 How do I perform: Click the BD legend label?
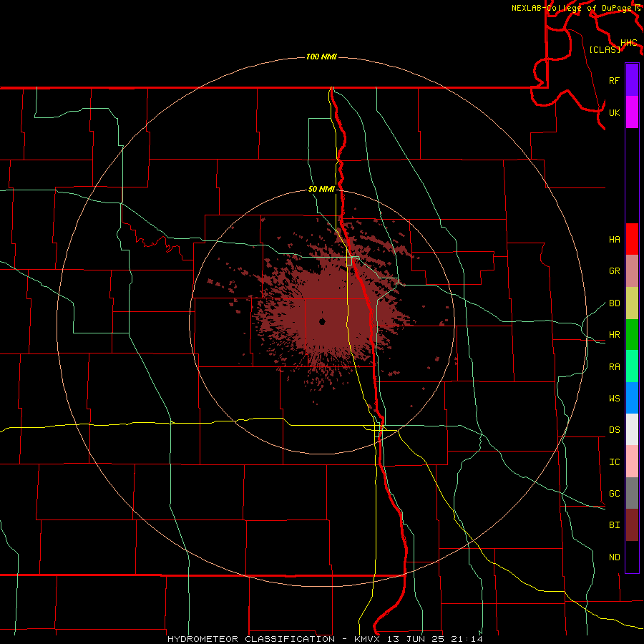point(614,303)
